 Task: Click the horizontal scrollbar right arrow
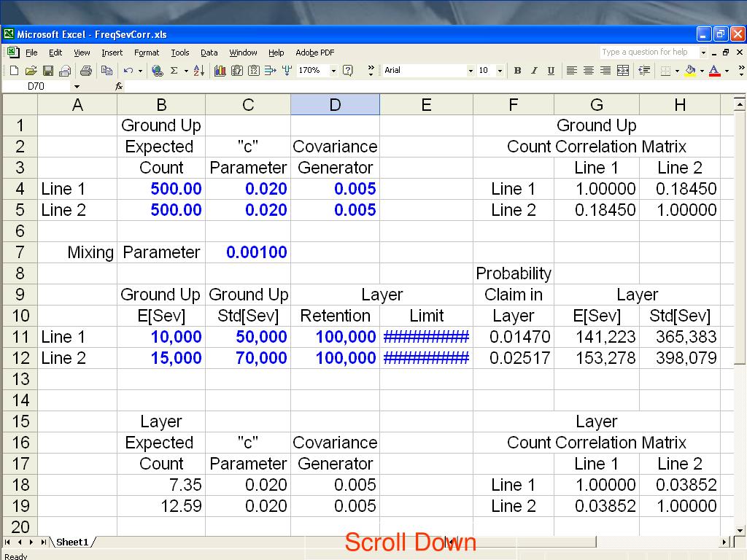(x=725, y=542)
